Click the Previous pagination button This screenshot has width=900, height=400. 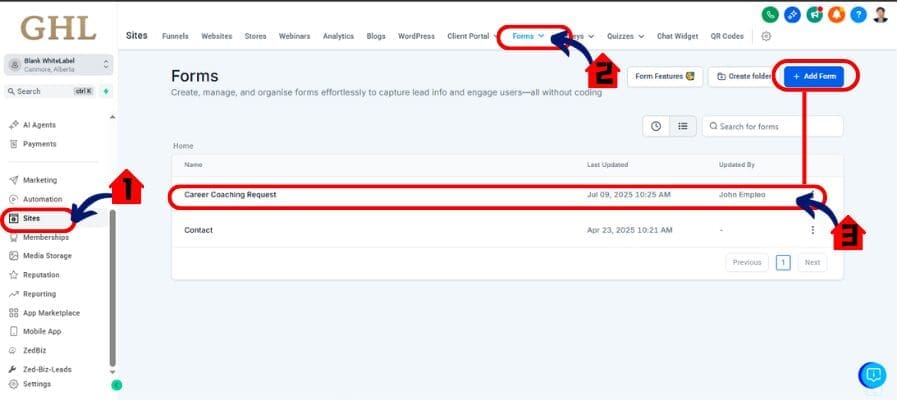click(747, 262)
